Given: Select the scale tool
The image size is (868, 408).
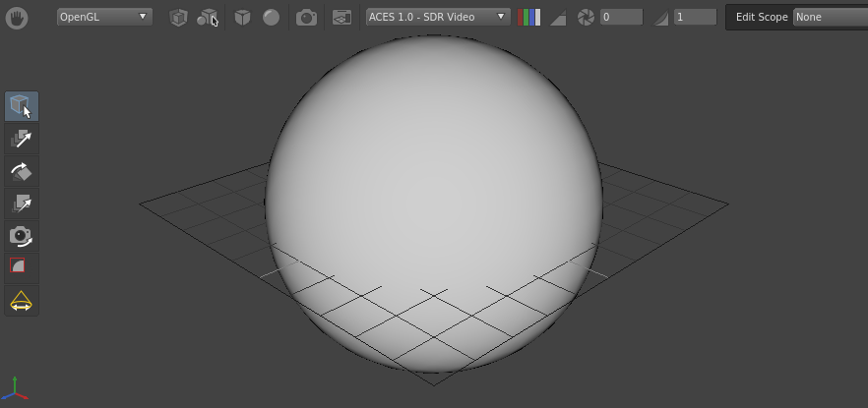Looking at the screenshot, I should coord(21,204).
